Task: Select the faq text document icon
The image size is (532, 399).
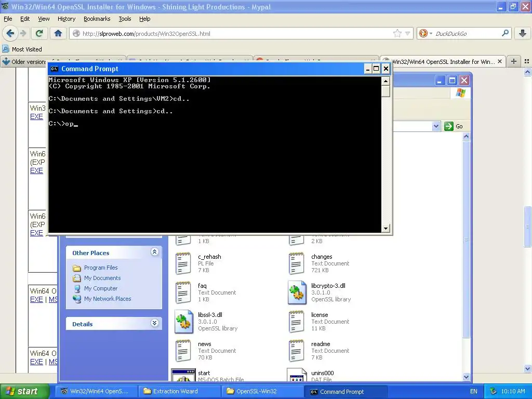Action: [183, 292]
